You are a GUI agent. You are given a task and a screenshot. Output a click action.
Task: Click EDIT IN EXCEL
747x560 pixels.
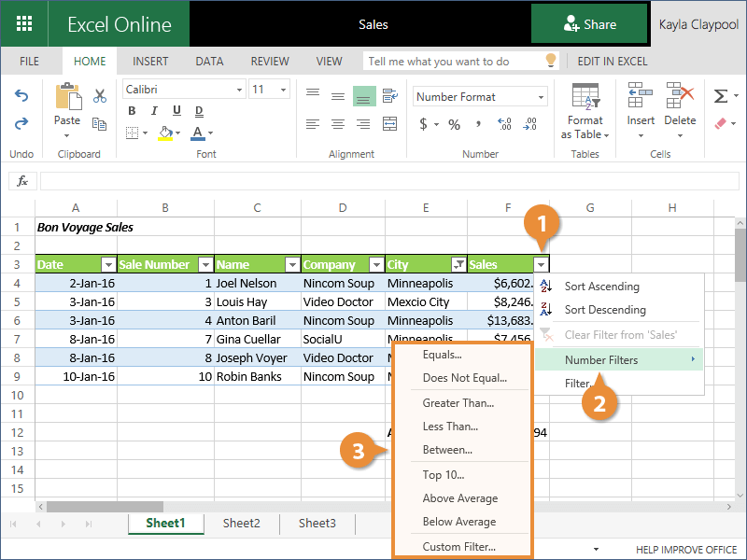612,62
